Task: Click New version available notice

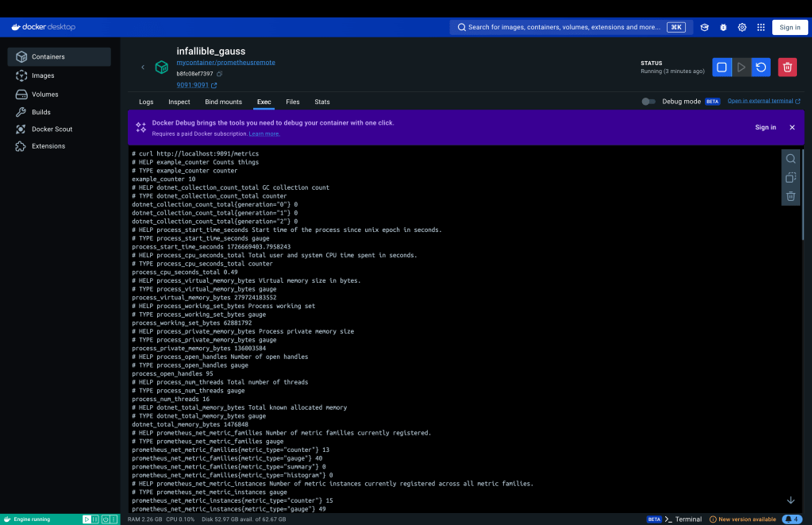Action: [742, 519]
